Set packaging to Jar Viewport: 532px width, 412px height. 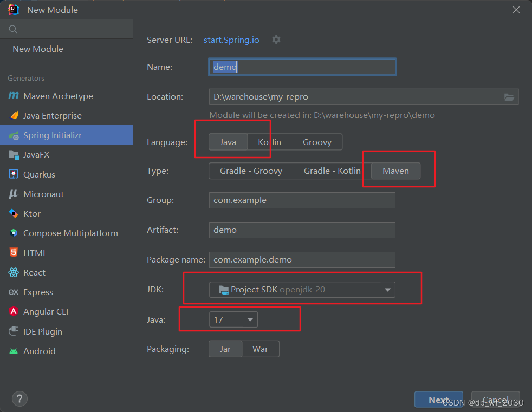(225, 349)
